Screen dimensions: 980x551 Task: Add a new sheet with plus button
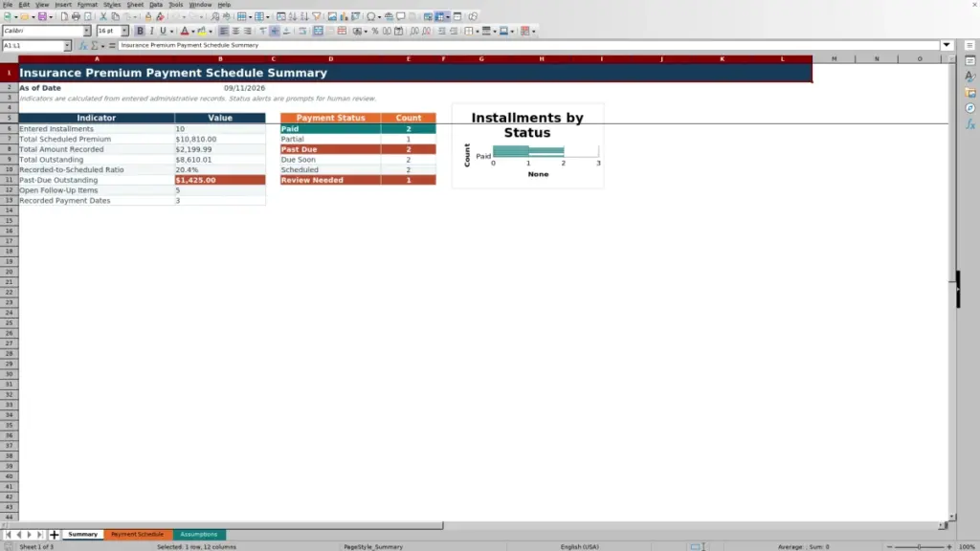coord(54,534)
